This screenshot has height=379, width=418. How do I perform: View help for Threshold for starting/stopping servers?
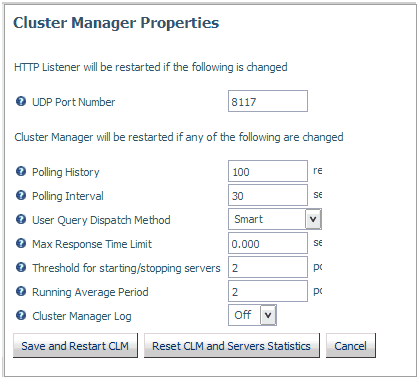21,267
